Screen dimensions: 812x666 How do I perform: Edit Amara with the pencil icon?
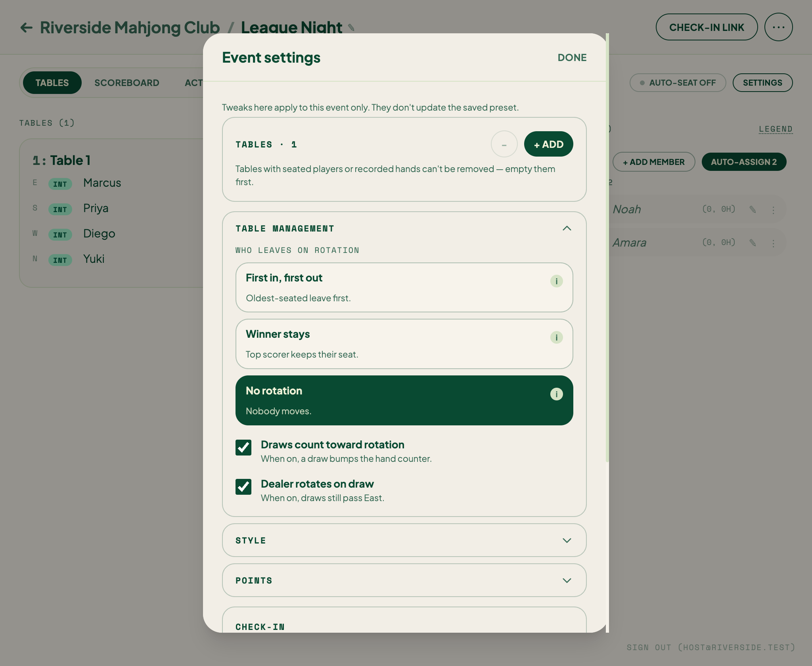coord(753,243)
